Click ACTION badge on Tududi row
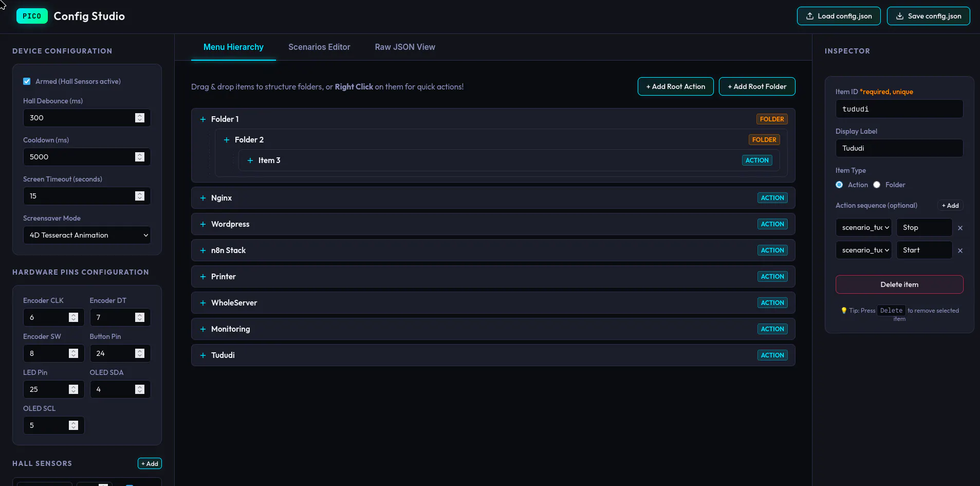Image resolution: width=980 pixels, height=486 pixels. point(772,355)
